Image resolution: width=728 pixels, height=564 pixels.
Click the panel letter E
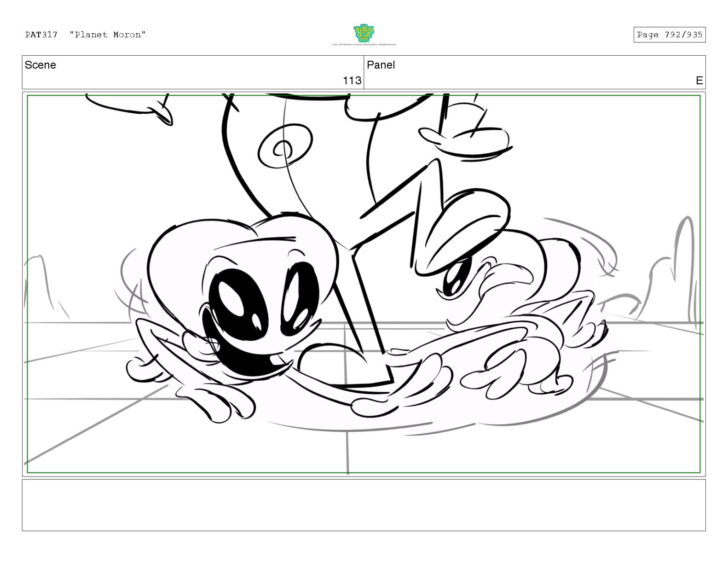click(699, 81)
